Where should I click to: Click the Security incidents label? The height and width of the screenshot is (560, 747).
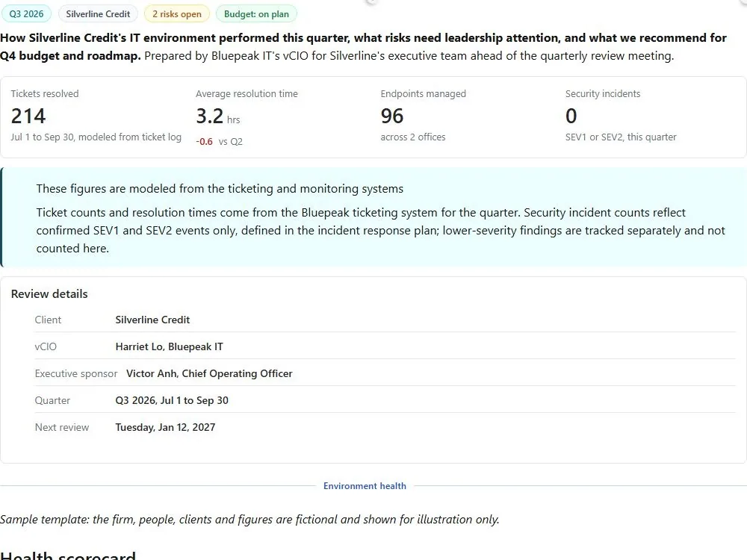coord(603,94)
